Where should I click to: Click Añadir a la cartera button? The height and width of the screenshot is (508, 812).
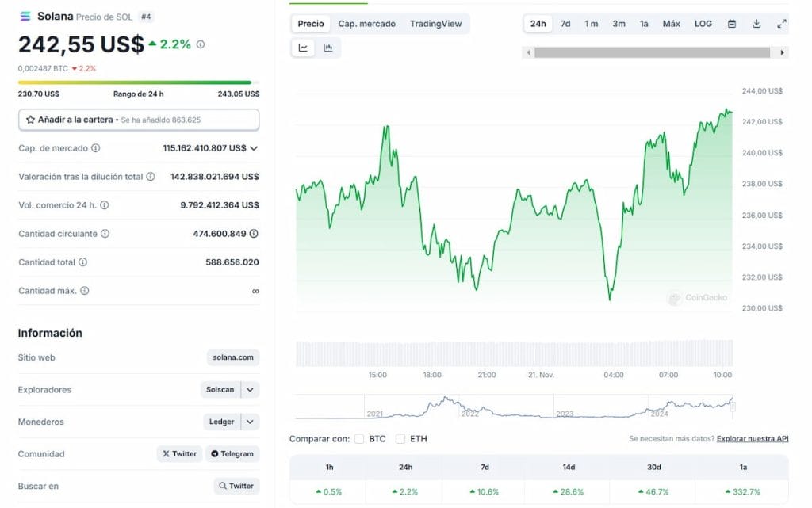139,120
